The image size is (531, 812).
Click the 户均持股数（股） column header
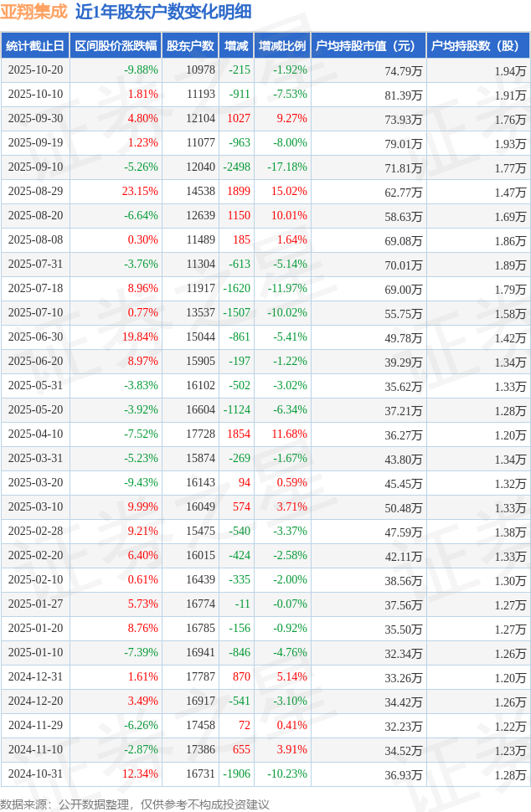477,46
